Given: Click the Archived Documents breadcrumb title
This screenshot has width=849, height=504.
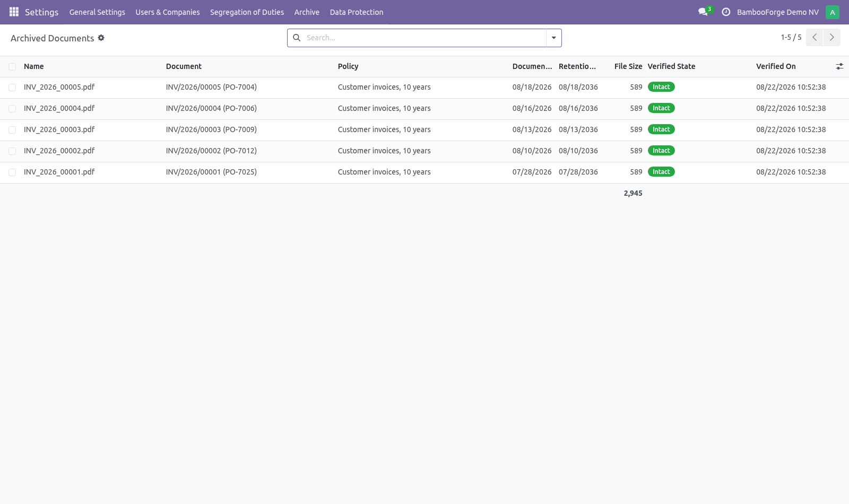Looking at the screenshot, I should 52,38.
